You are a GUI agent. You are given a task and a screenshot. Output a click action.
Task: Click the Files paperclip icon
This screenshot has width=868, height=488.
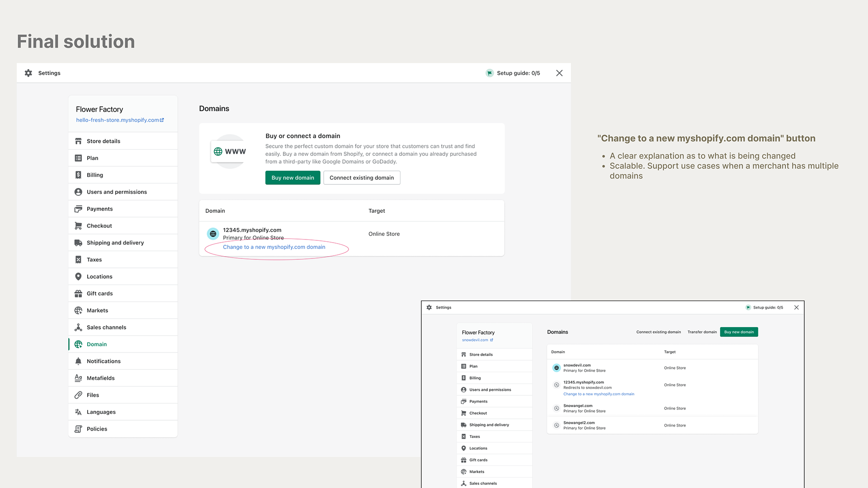point(78,395)
